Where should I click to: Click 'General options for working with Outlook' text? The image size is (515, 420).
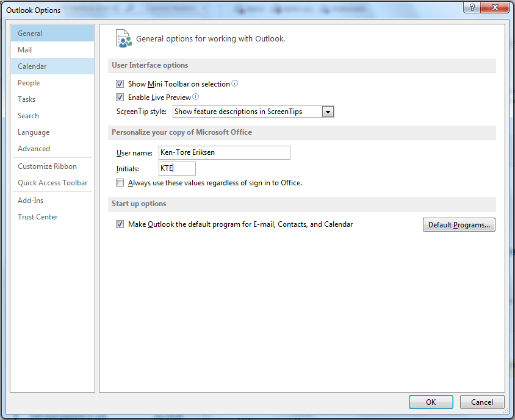tap(211, 39)
